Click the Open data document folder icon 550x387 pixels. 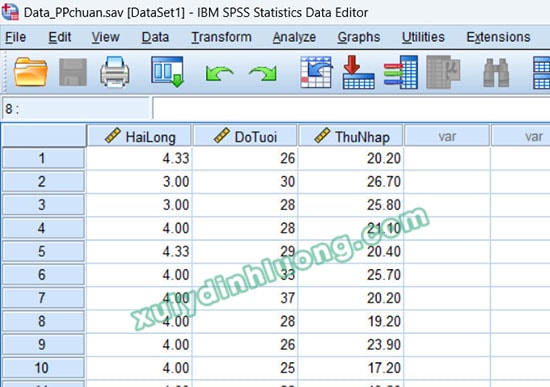31,72
